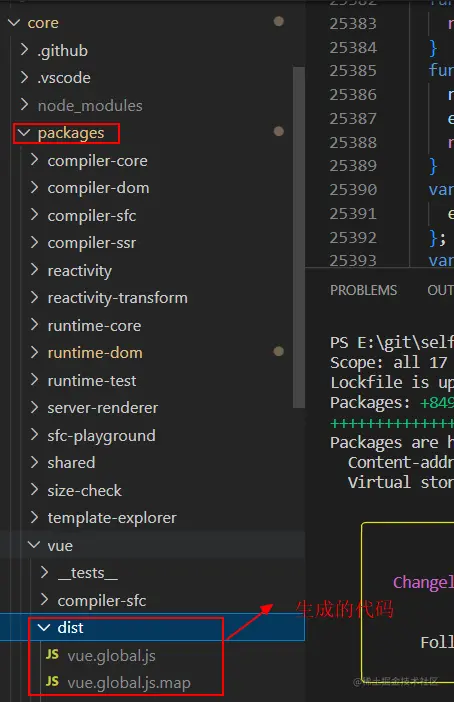Select the compiler-sfc folder inside vue

[102, 600]
